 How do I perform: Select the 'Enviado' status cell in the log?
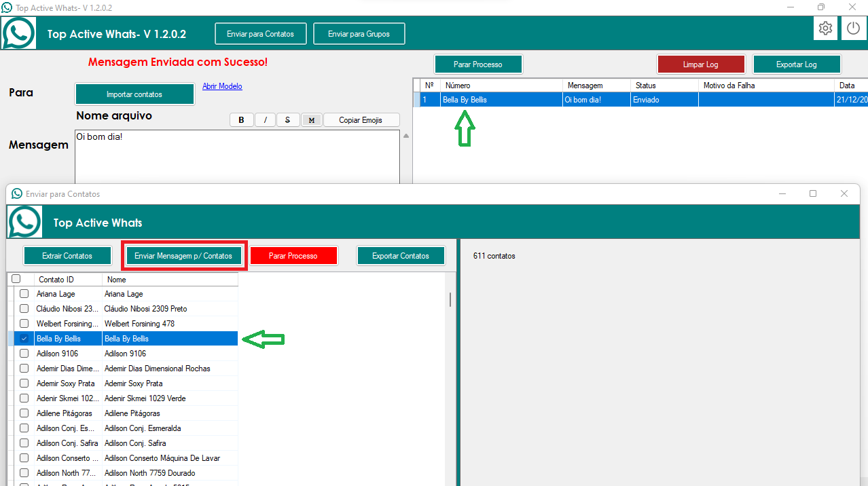point(665,100)
